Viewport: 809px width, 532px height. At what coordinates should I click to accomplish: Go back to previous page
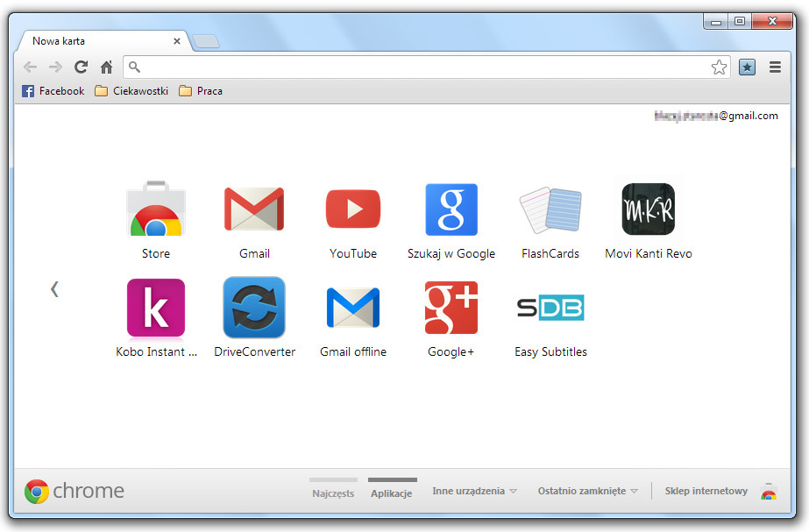(31, 67)
